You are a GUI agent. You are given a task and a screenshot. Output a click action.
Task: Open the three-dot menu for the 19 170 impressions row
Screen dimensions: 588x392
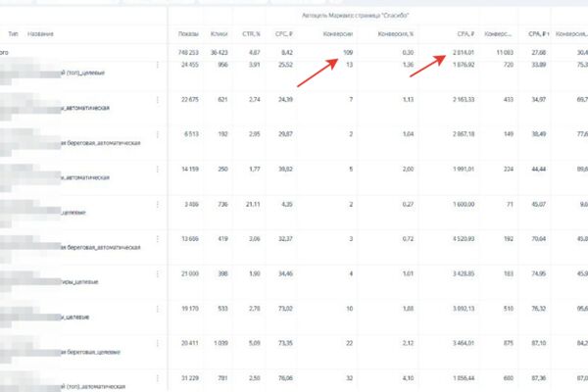click(158, 309)
